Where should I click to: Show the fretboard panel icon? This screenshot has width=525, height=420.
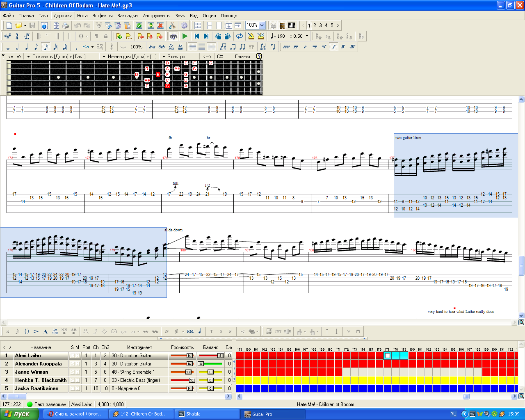pos(282,25)
